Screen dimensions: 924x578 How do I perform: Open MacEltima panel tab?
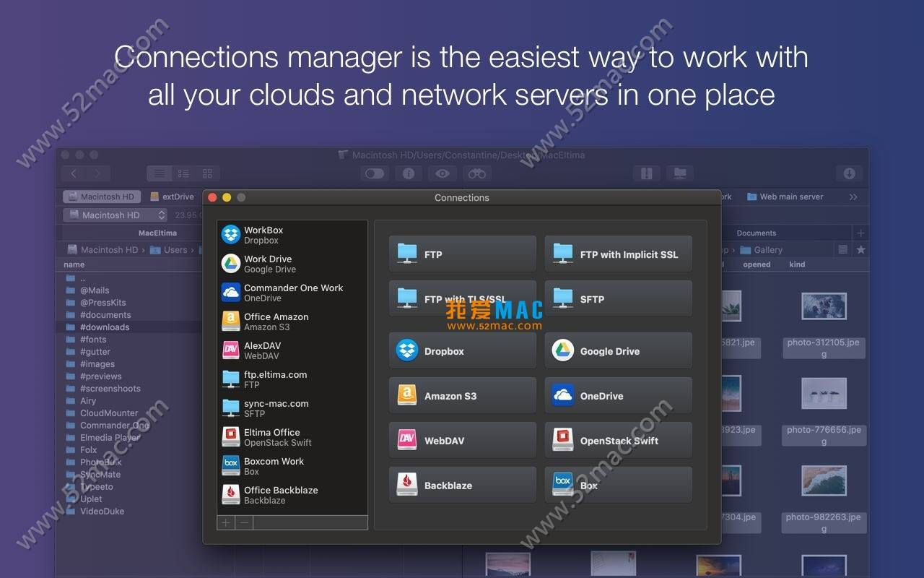point(157,233)
